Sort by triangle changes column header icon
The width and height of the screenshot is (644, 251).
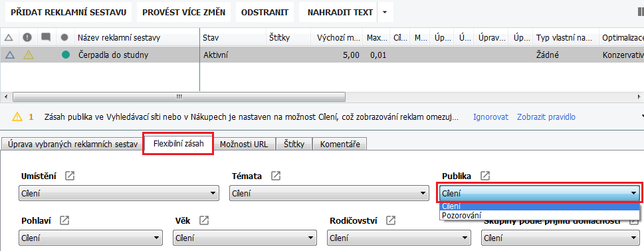pyautogui.click(x=9, y=38)
